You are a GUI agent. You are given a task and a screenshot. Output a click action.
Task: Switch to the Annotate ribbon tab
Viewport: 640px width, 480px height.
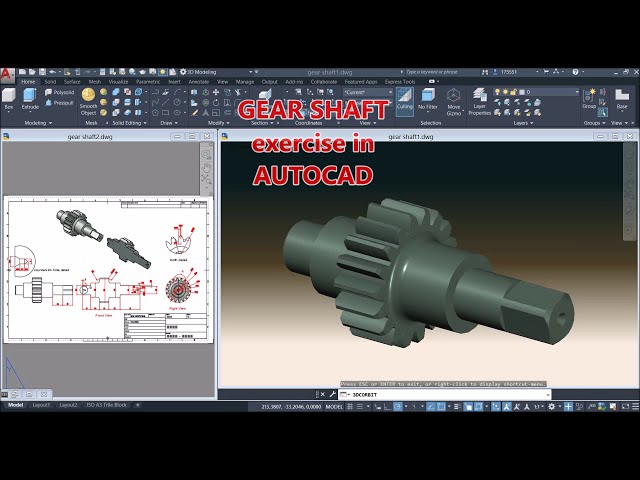199,82
